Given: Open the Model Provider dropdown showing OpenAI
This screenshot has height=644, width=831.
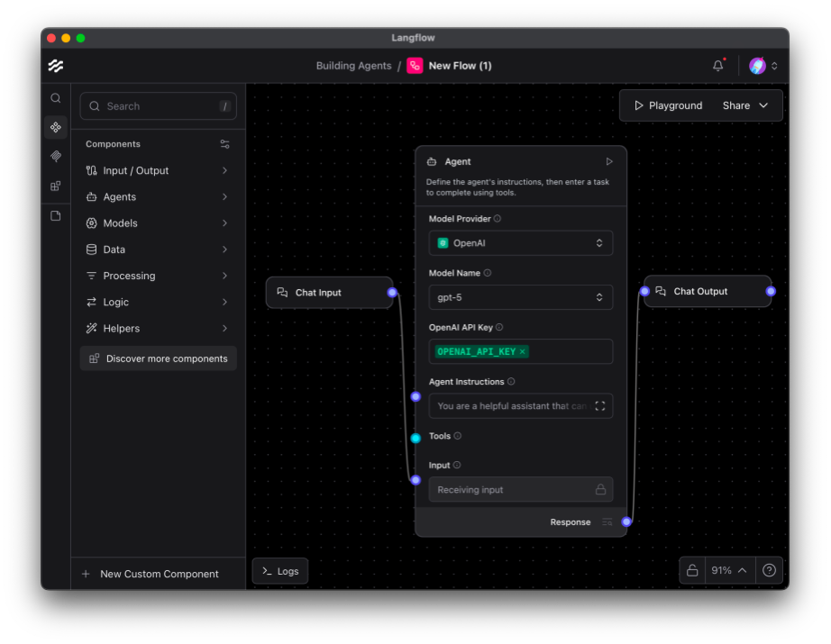Looking at the screenshot, I should (520, 242).
